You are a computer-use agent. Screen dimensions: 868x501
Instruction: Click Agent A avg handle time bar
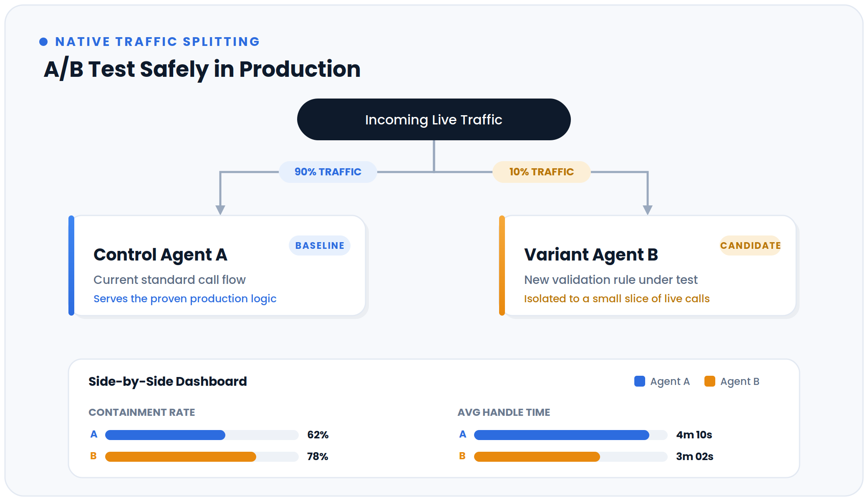tap(571, 435)
